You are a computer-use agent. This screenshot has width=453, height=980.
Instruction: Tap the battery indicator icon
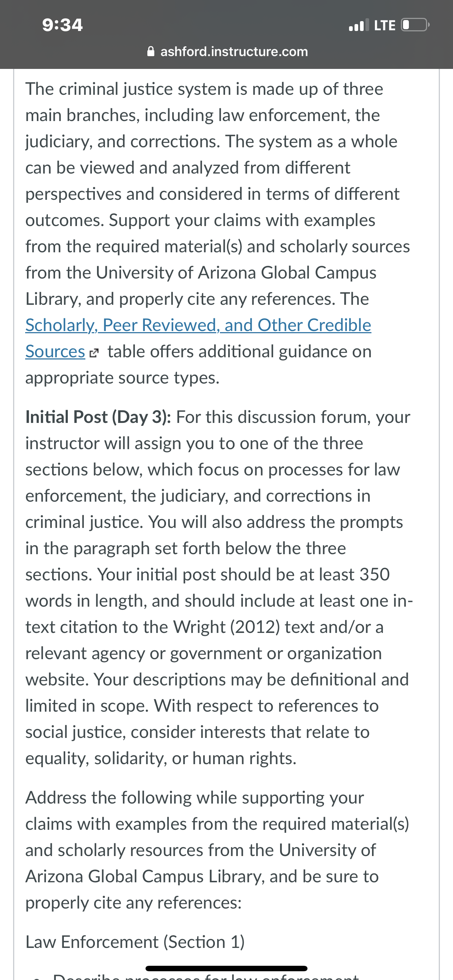(415, 25)
